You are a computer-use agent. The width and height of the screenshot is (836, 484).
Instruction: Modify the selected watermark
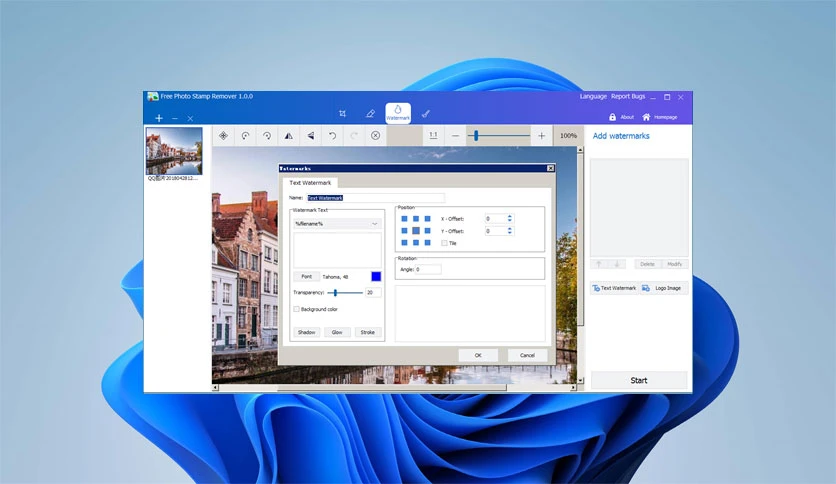[x=674, y=264]
